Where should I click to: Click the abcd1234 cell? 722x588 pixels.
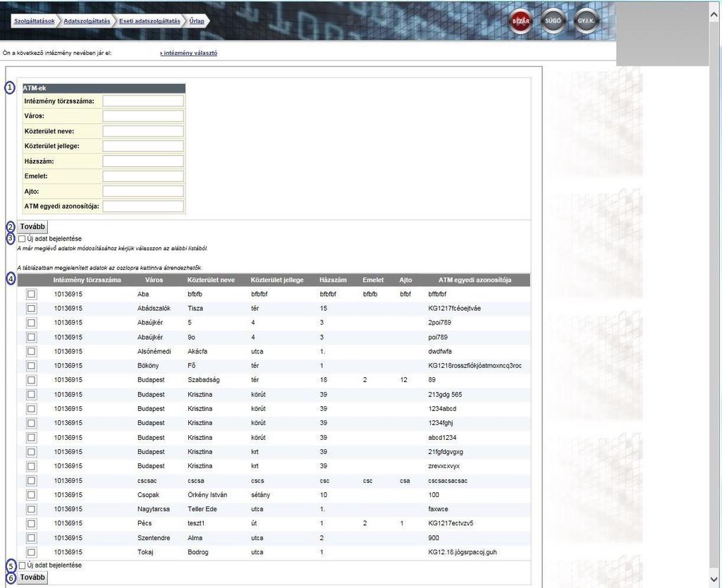pyautogui.click(x=442, y=437)
